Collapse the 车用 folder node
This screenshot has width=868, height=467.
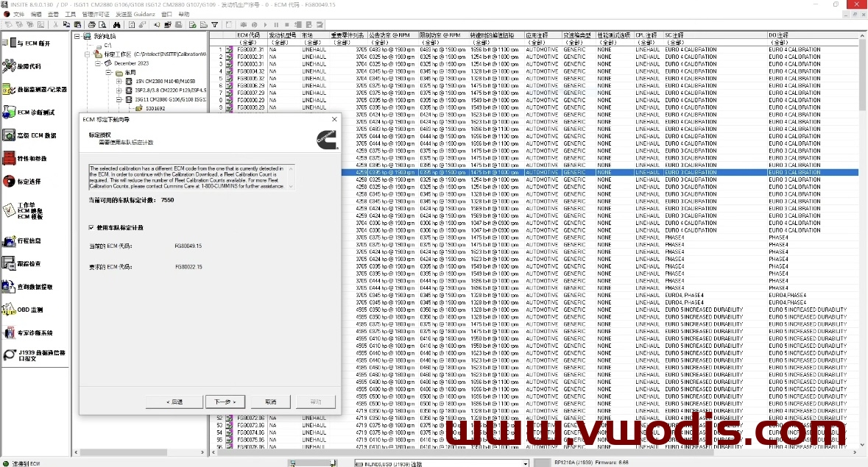click(108, 72)
